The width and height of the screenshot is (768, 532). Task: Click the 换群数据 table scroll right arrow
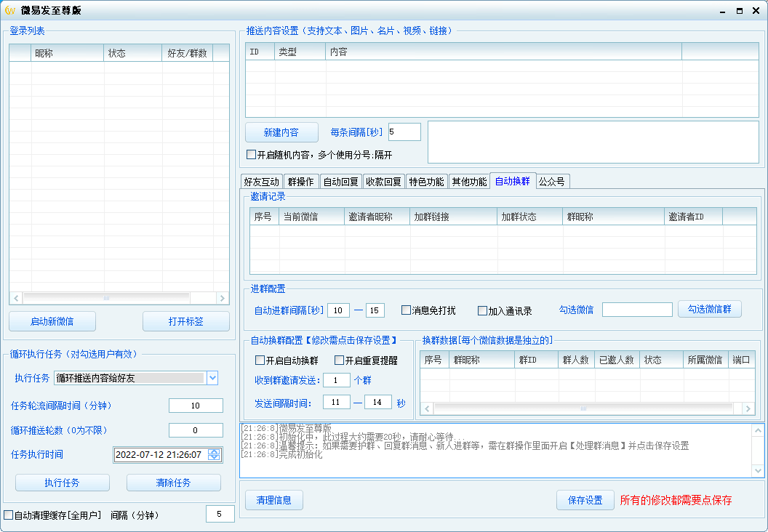point(748,408)
